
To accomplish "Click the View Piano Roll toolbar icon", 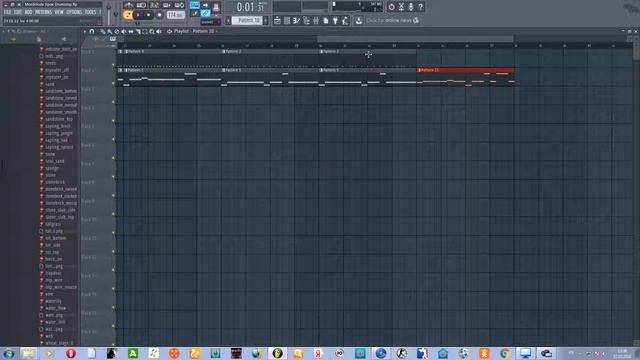I will pyautogui.click(x=297, y=20).
